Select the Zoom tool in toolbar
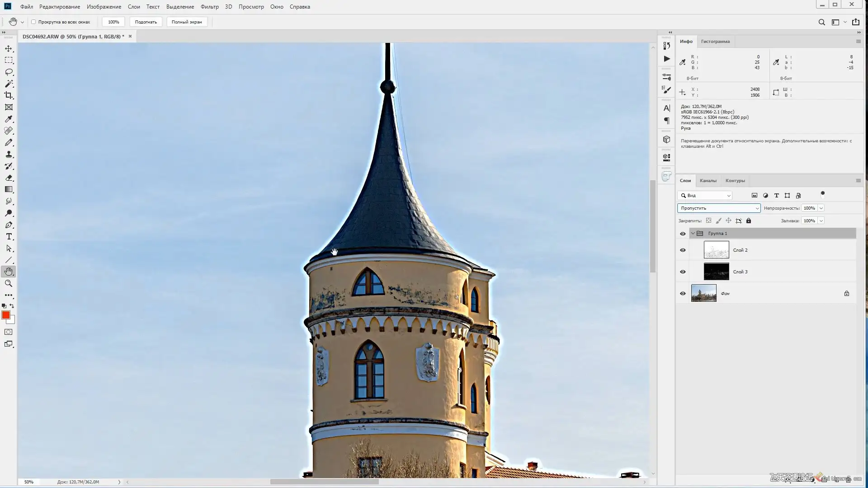This screenshot has width=868, height=488. click(x=9, y=283)
